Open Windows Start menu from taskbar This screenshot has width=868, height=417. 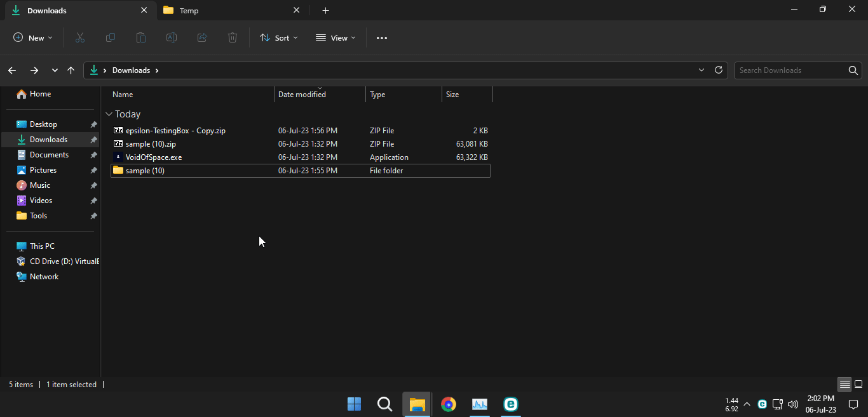[354, 404]
